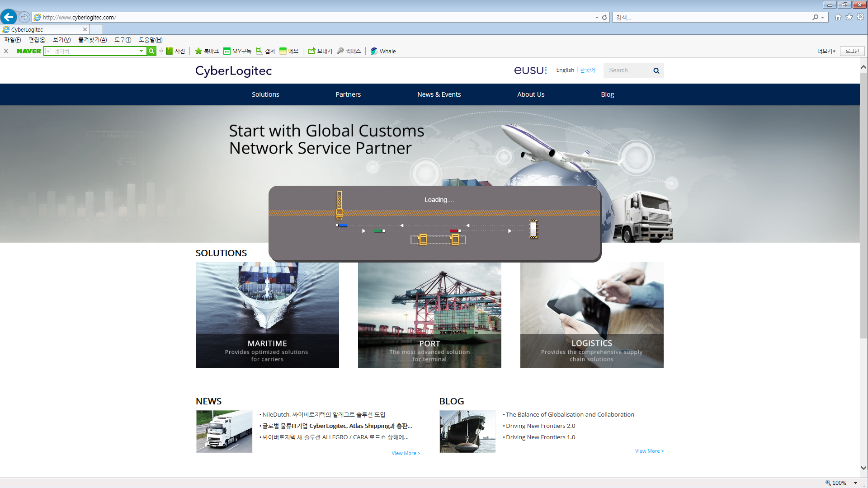Click the Naver toolbar green search icon

point(151,51)
